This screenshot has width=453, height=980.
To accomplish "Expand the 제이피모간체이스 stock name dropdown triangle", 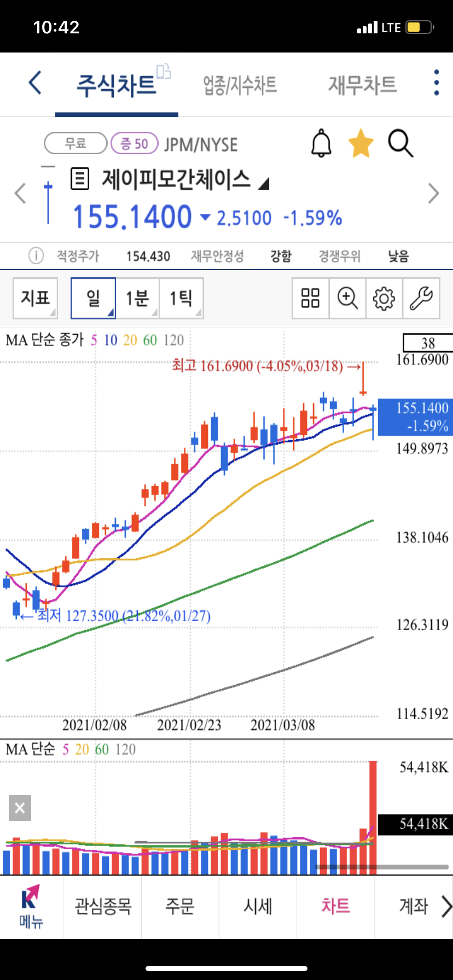I will (x=264, y=183).
